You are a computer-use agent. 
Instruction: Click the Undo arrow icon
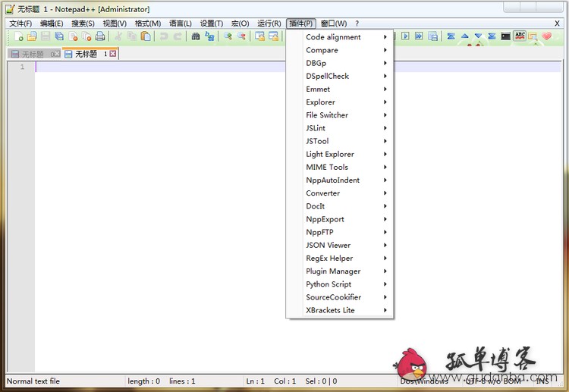tap(164, 36)
